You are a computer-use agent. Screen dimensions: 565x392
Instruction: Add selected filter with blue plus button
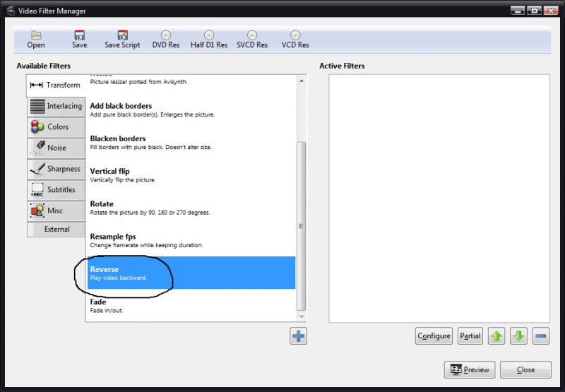298,336
